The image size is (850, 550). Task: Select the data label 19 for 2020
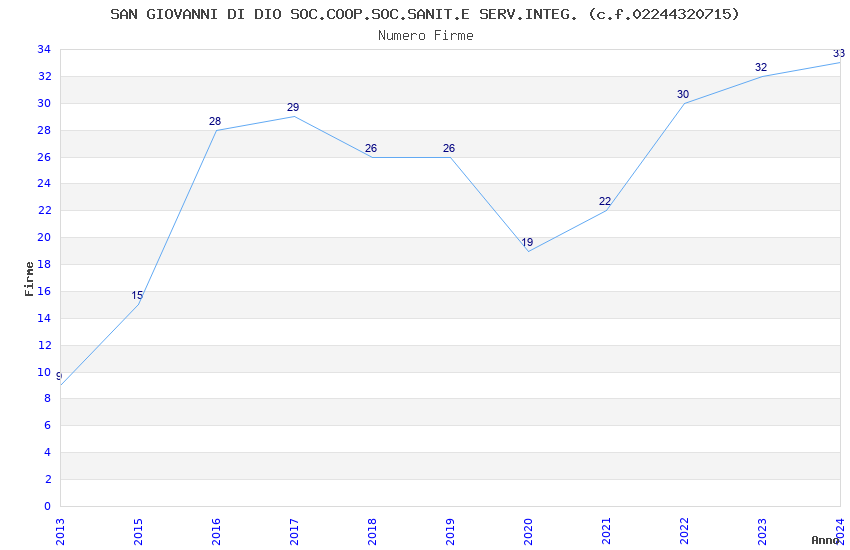(527, 242)
